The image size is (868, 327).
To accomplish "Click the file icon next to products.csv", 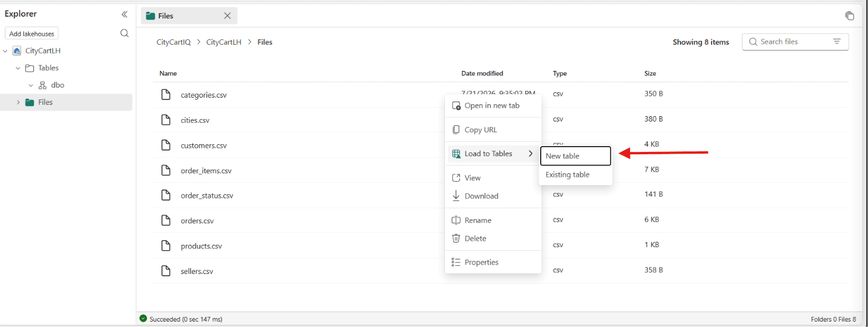I will tap(167, 246).
